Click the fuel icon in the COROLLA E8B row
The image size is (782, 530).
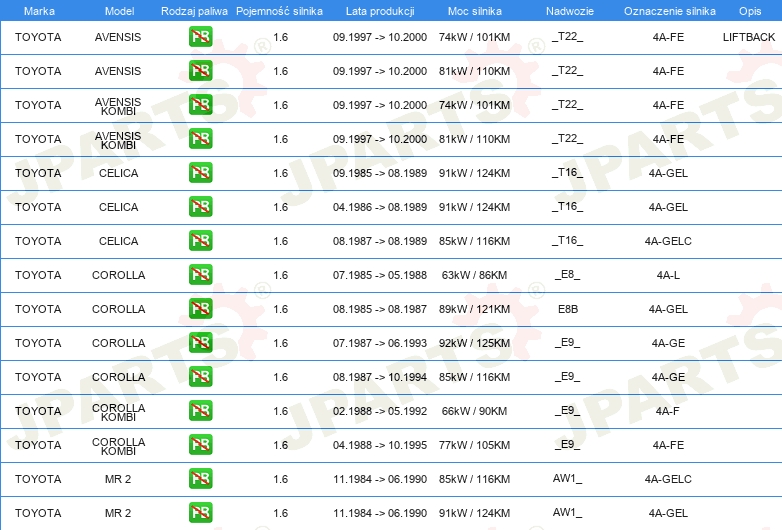[200, 308]
